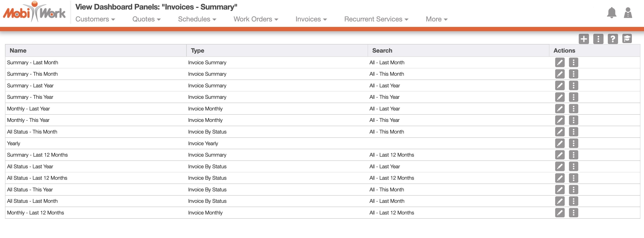Expand the More dropdown menu

coord(436,19)
